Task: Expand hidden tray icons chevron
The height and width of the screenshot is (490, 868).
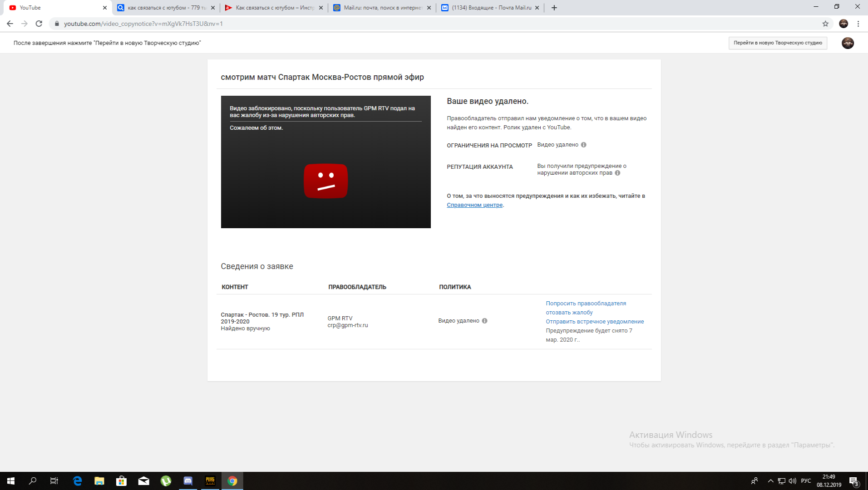Action: click(770, 481)
